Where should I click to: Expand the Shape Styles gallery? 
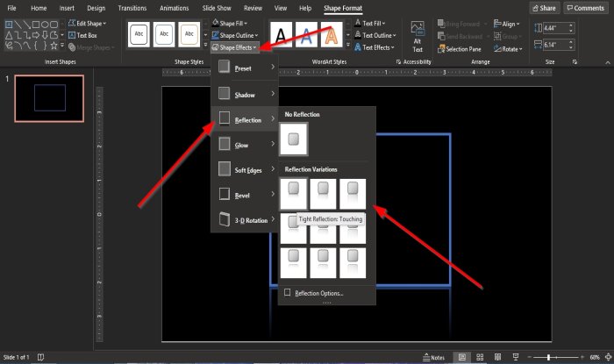tap(205, 45)
